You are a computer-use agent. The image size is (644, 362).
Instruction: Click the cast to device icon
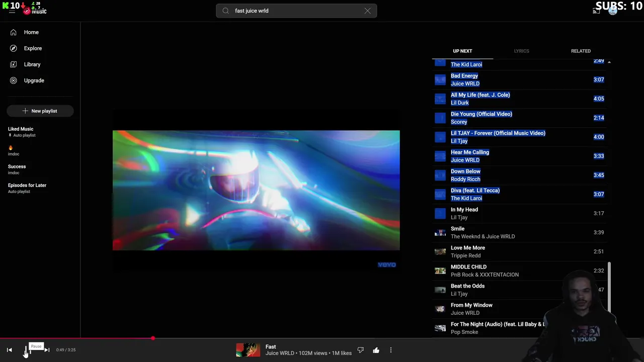click(x=596, y=11)
